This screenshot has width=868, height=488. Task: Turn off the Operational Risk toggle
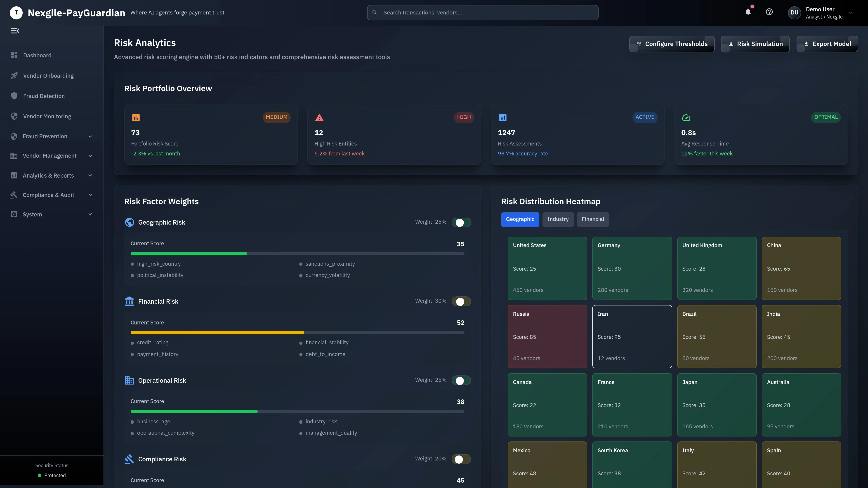pyautogui.click(x=461, y=380)
